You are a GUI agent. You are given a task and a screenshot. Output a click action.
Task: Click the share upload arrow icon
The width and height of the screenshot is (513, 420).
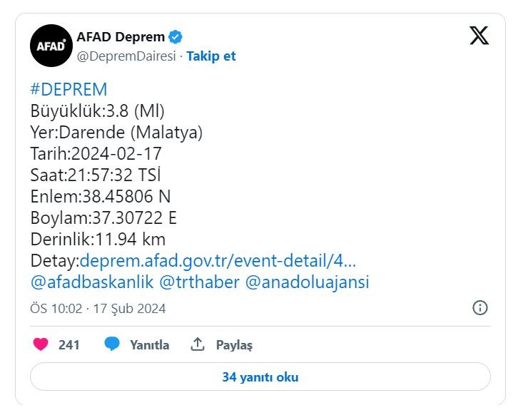coord(198,345)
